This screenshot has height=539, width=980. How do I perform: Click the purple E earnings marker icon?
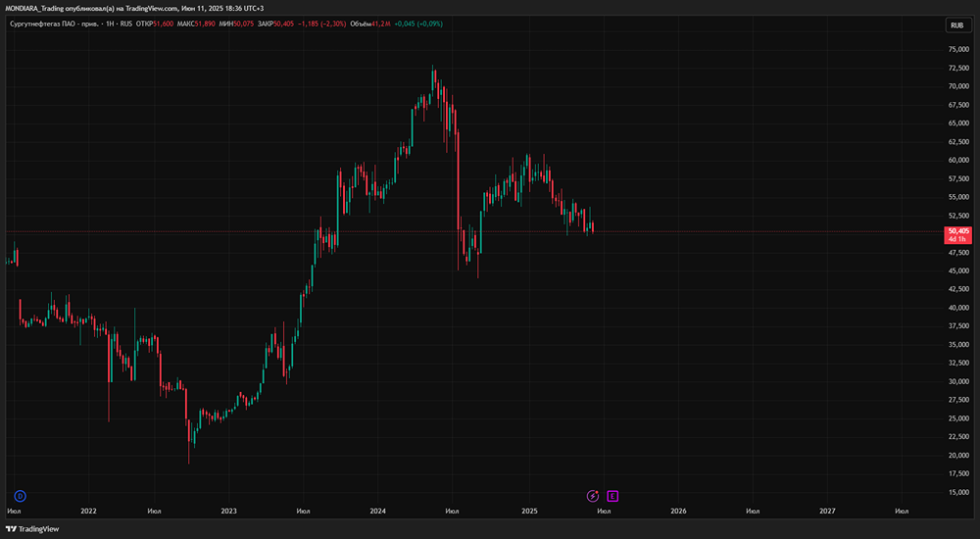pos(612,496)
